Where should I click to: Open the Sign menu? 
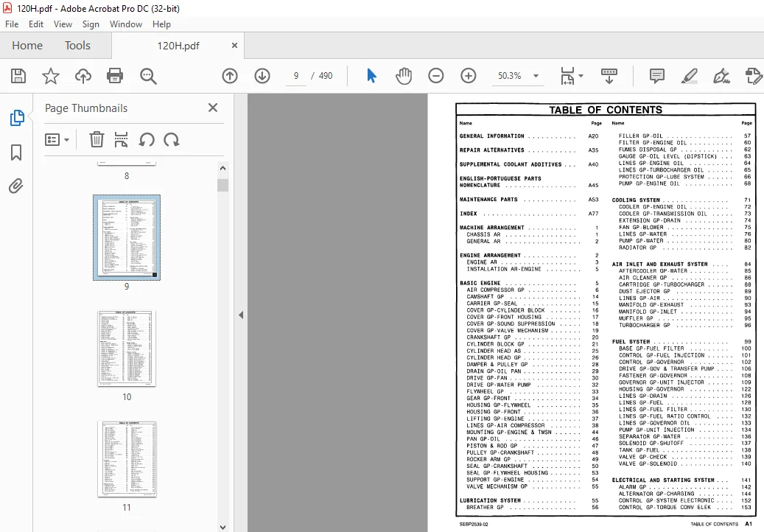(91, 24)
